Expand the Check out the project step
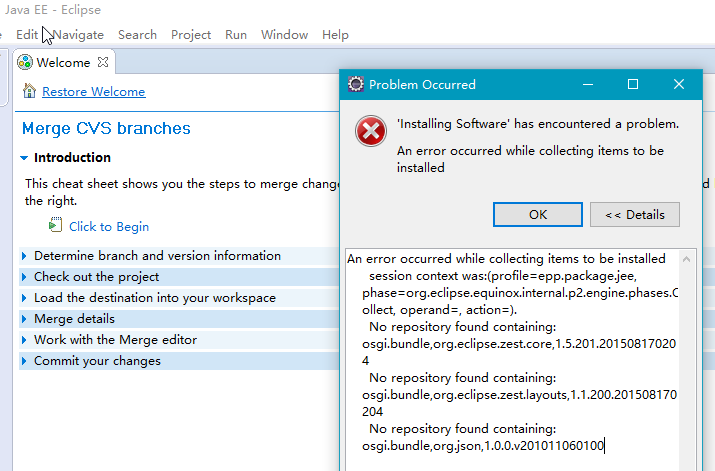The image size is (715, 471). tap(24, 277)
